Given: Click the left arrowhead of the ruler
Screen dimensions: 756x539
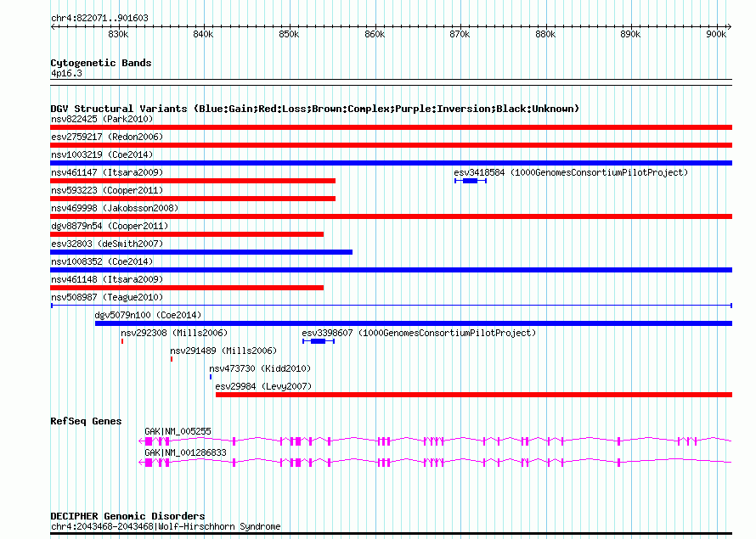Looking at the screenshot, I should [53, 27].
